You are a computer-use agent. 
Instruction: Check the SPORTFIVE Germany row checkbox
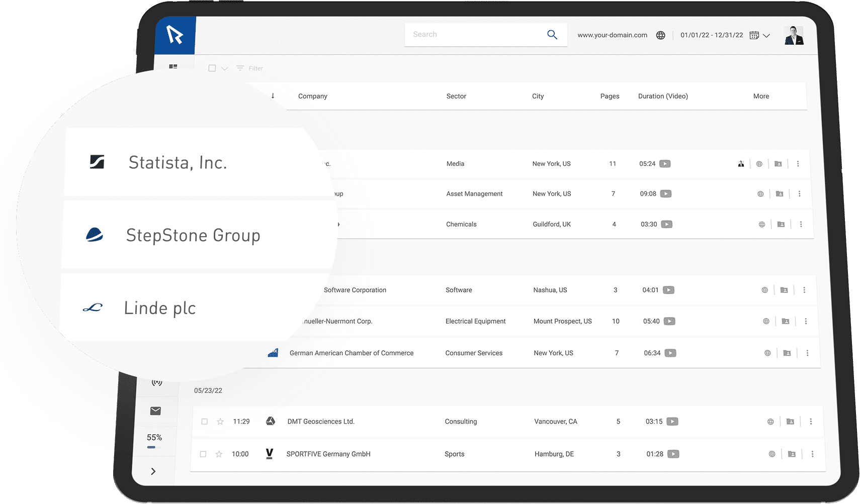click(203, 454)
